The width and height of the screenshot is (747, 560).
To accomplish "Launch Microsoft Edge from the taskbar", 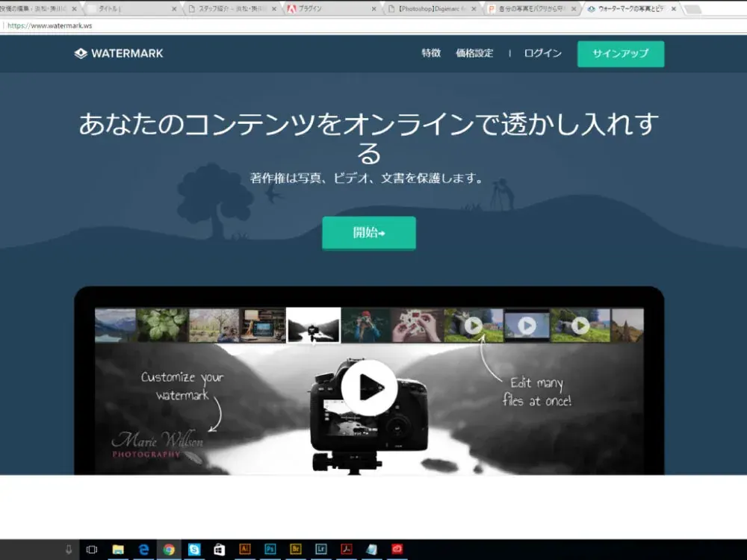I will (x=143, y=550).
